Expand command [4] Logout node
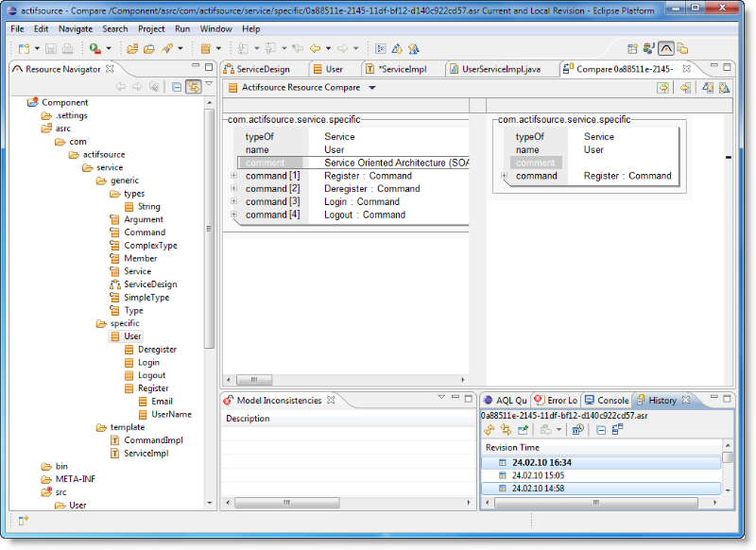756x550 pixels. (x=233, y=215)
